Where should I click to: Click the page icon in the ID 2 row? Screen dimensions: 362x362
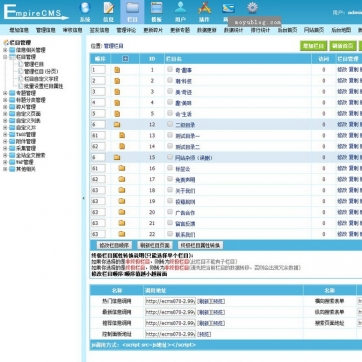pyautogui.click(x=117, y=81)
